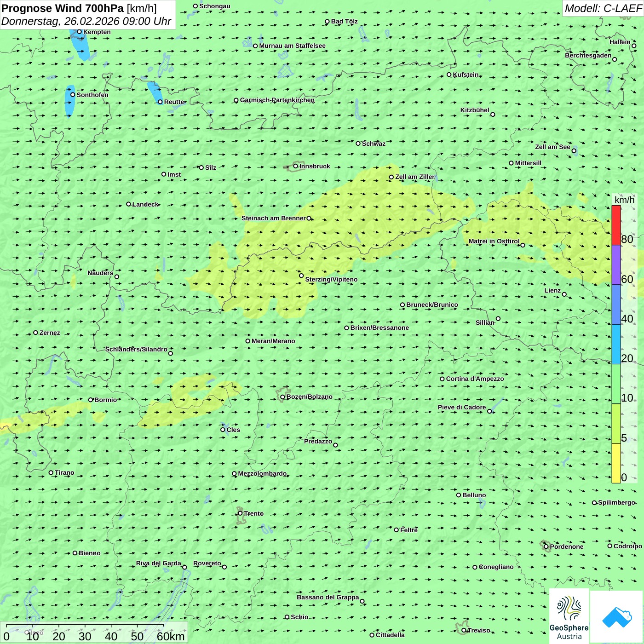
Task: Select the red 80 km/h legend color
Action: tap(616, 225)
